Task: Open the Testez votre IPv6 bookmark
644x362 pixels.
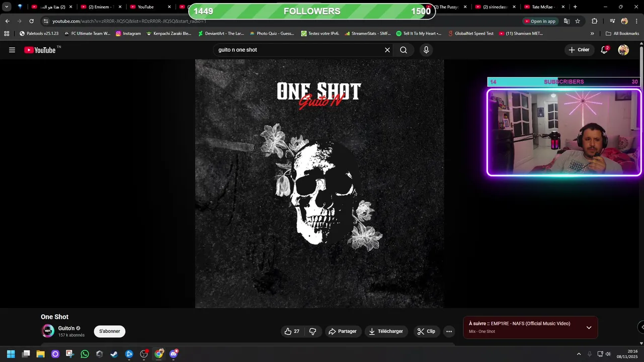Action: (320, 34)
